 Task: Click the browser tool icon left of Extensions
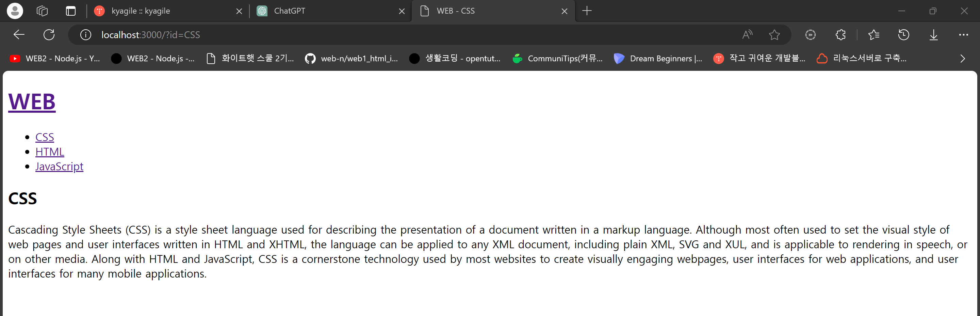point(810,35)
